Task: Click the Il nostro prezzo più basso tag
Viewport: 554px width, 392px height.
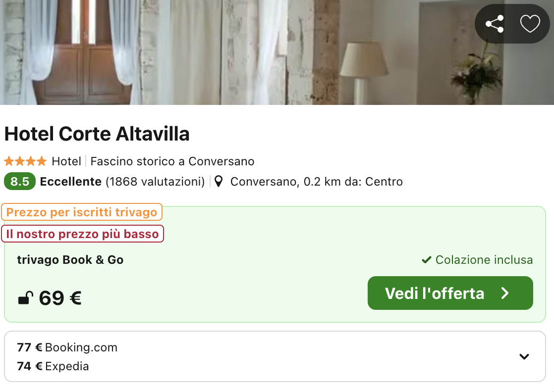Action: [x=82, y=234]
